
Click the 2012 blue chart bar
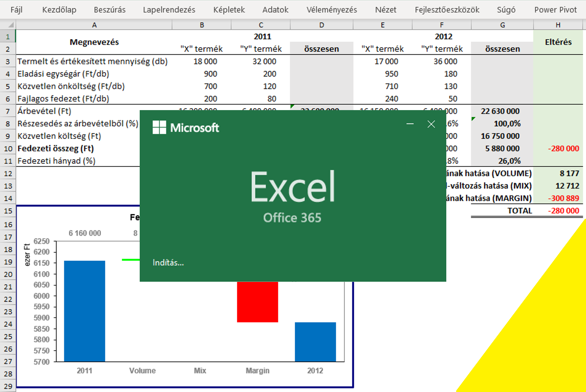(x=315, y=342)
